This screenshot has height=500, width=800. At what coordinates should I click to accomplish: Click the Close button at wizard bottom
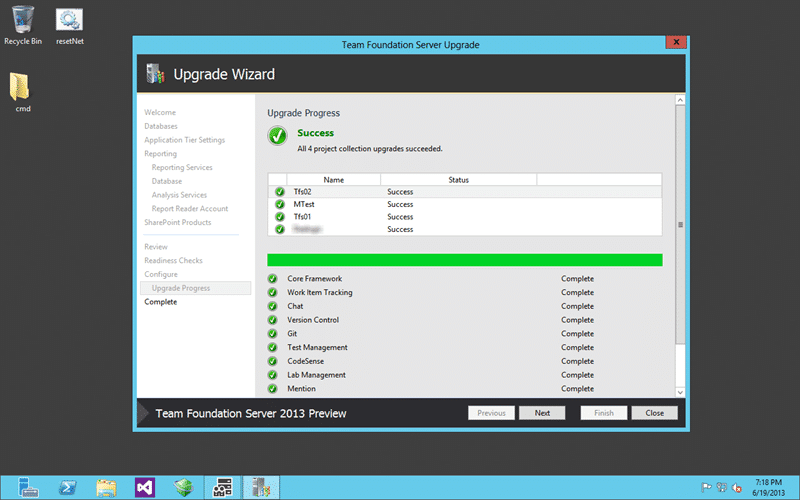(x=655, y=413)
